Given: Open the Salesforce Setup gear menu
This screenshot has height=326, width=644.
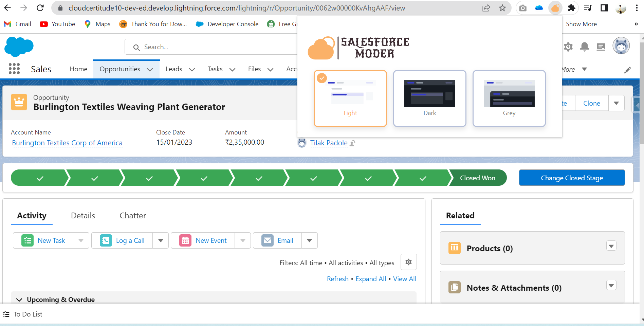Looking at the screenshot, I should pos(568,47).
